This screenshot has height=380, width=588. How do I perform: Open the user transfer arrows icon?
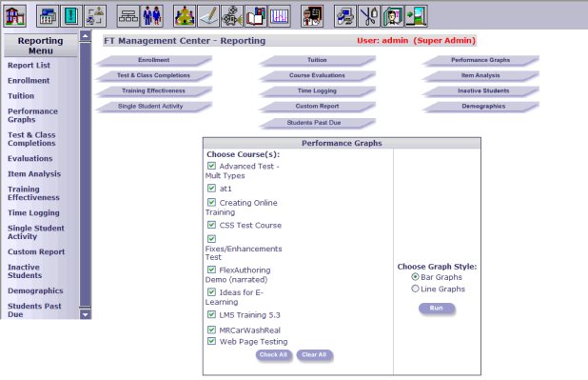[95, 16]
